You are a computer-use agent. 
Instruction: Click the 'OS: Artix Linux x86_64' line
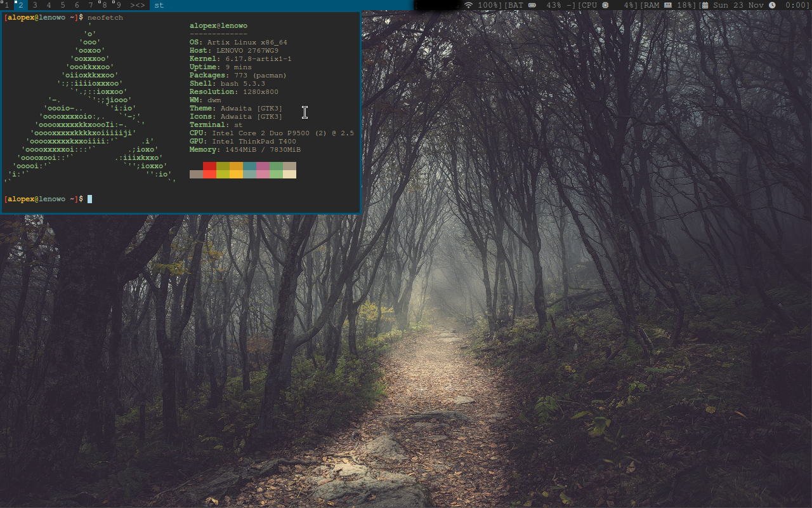[239, 43]
